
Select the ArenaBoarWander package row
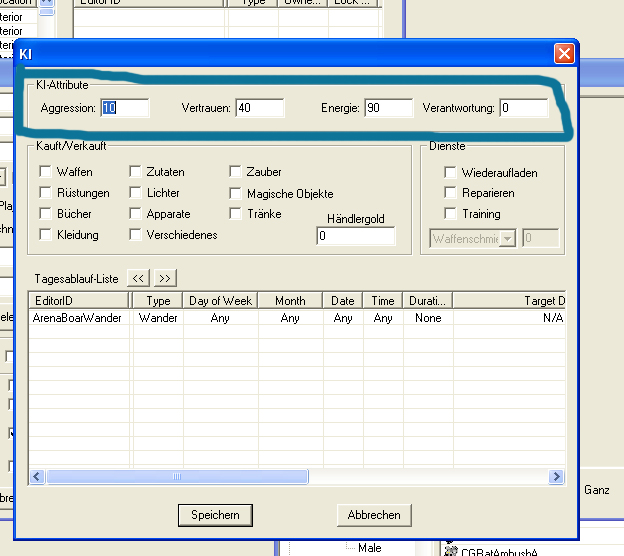coord(78,318)
